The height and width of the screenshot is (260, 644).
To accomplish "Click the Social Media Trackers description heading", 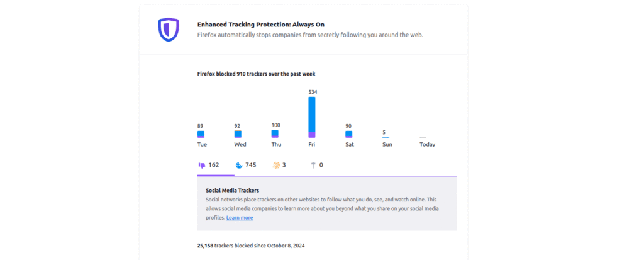I will (233, 191).
